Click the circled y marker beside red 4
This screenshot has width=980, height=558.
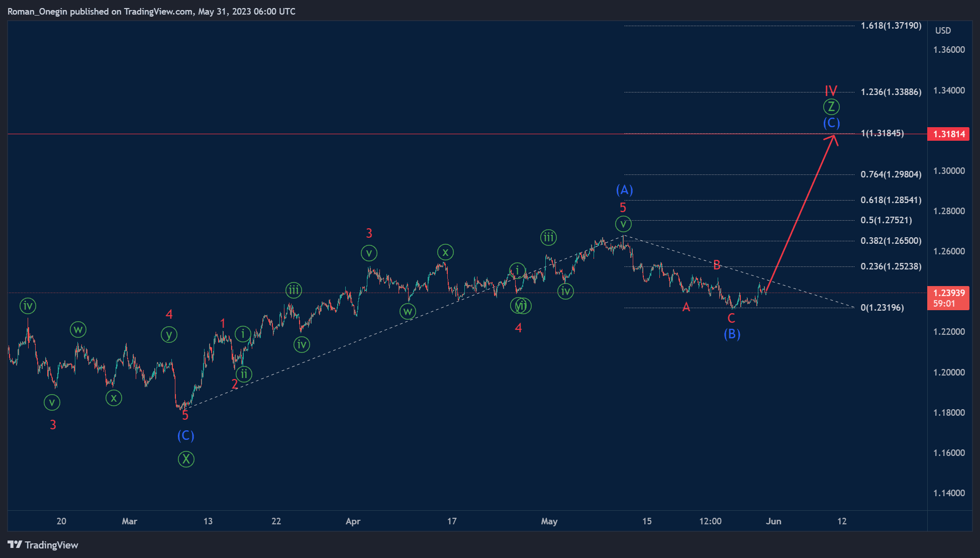[169, 334]
